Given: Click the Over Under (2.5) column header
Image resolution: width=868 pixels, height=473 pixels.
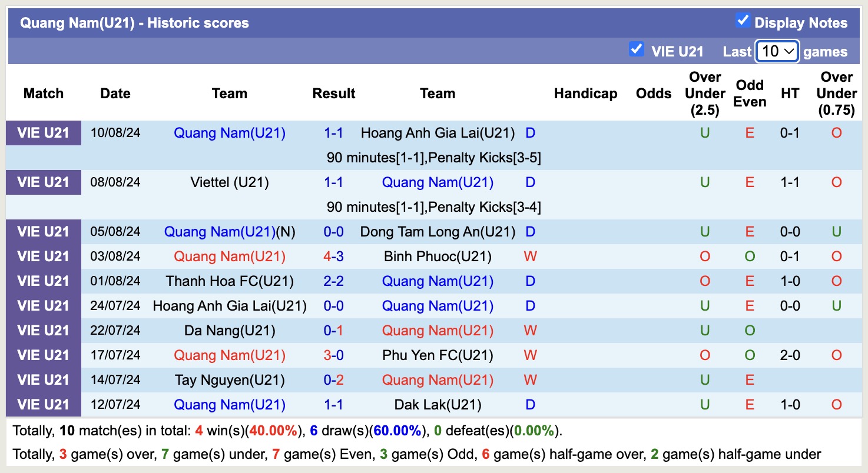Looking at the screenshot, I should pyautogui.click(x=704, y=93).
